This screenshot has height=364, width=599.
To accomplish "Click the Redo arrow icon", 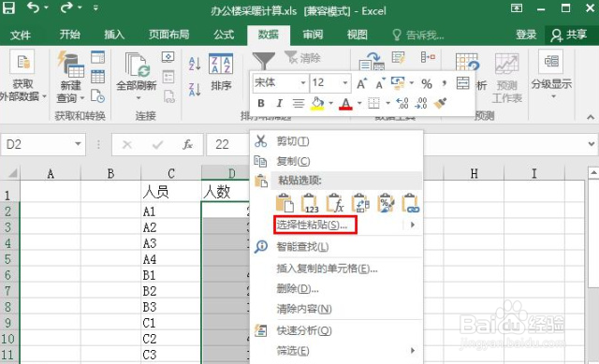I will [x=66, y=7].
